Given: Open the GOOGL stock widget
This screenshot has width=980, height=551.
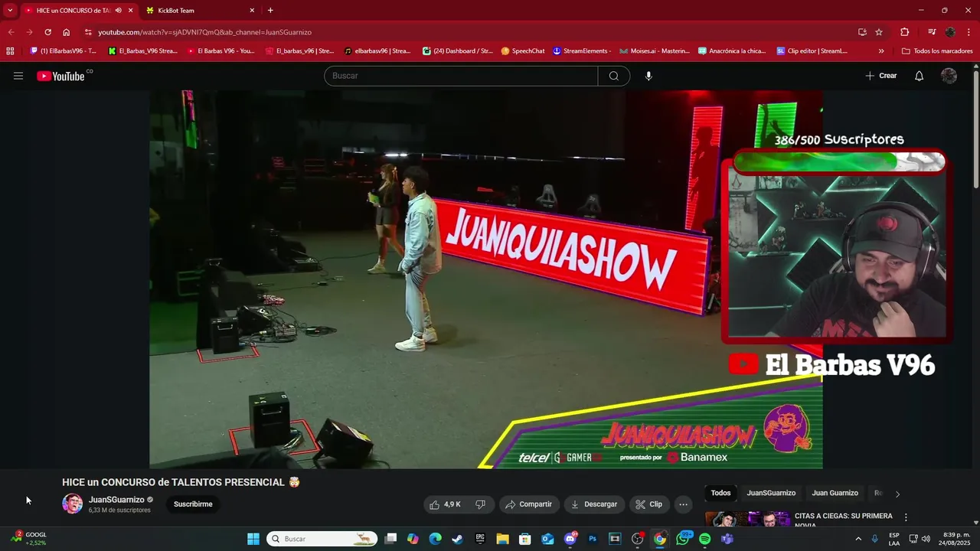Looking at the screenshot, I should pyautogui.click(x=29, y=539).
